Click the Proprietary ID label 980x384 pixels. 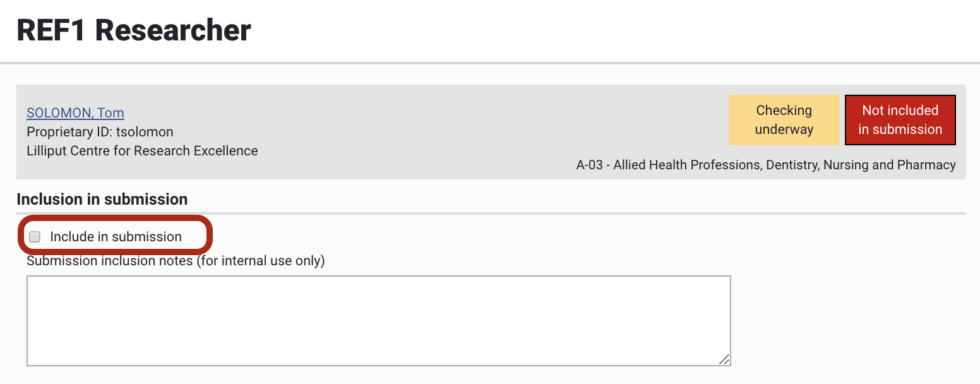click(x=69, y=132)
